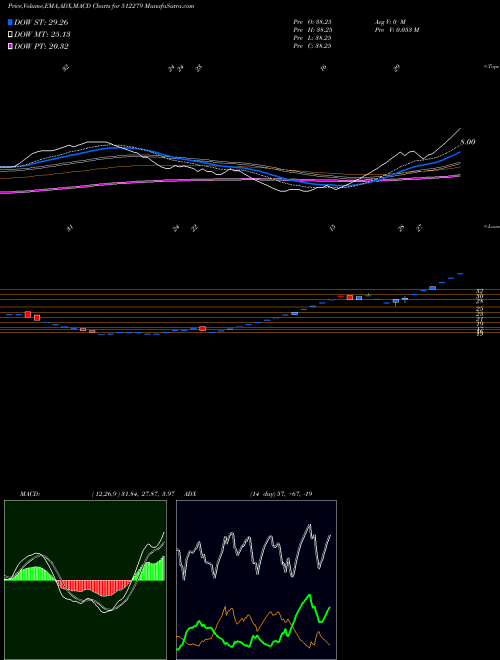Click the Pre V: 0.033 M value

(396, 30)
